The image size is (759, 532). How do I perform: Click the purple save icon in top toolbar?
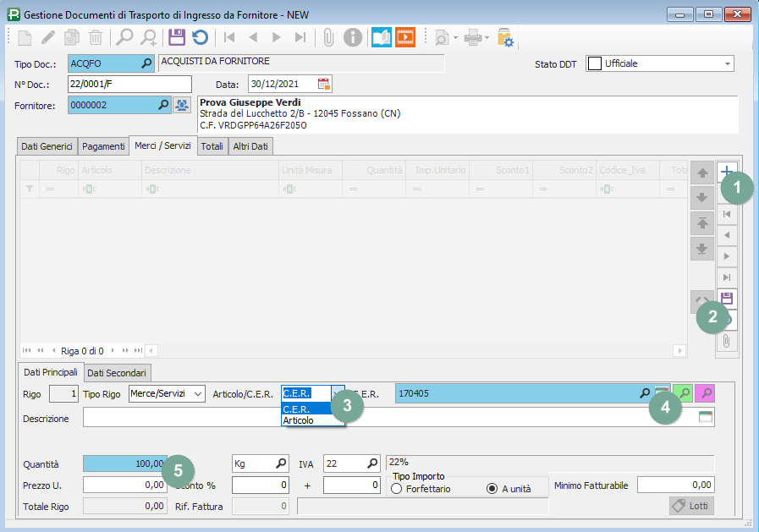pos(177,37)
